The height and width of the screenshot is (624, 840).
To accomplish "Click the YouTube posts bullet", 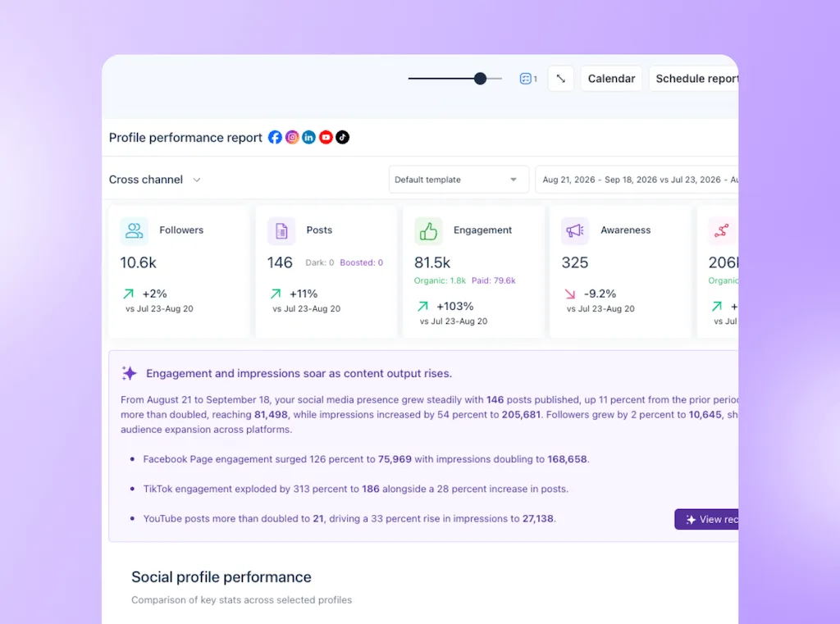I will pyautogui.click(x=349, y=518).
